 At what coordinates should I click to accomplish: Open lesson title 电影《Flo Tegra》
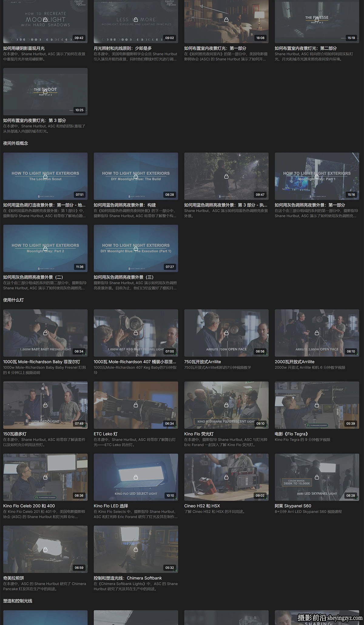[x=291, y=434]
